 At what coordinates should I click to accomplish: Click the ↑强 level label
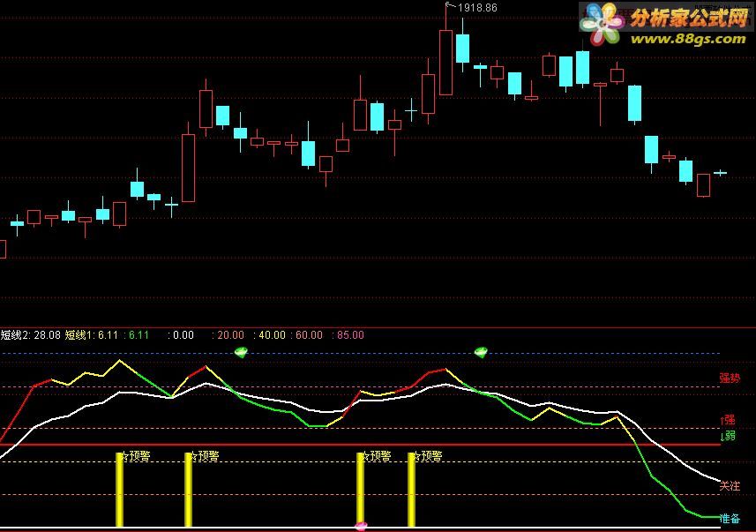point(728,420)
